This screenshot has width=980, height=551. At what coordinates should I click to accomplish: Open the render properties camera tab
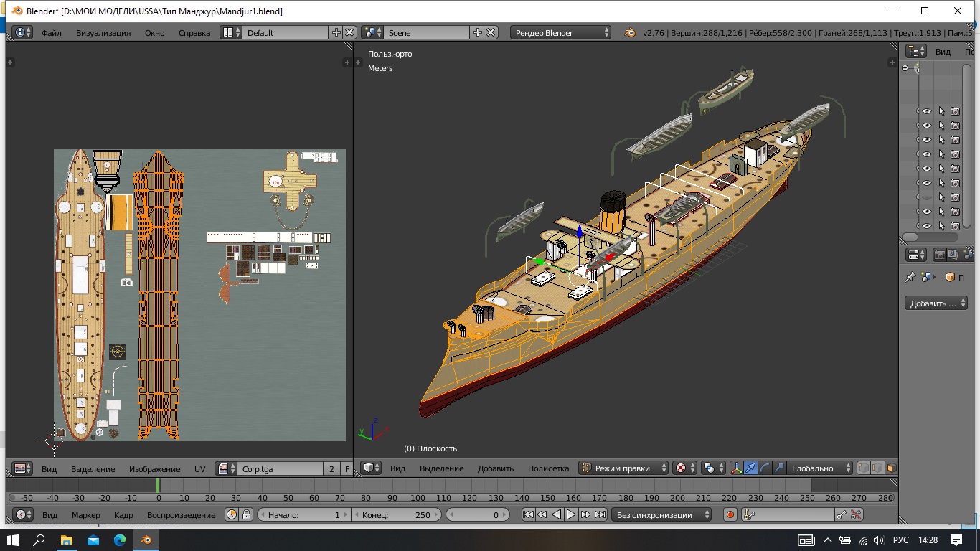pos(939,255)
